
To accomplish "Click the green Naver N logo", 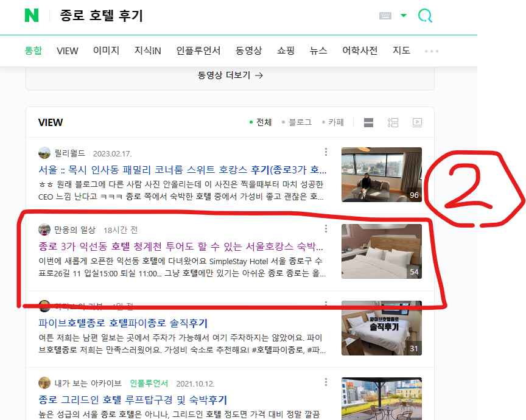I will point(32,15).
